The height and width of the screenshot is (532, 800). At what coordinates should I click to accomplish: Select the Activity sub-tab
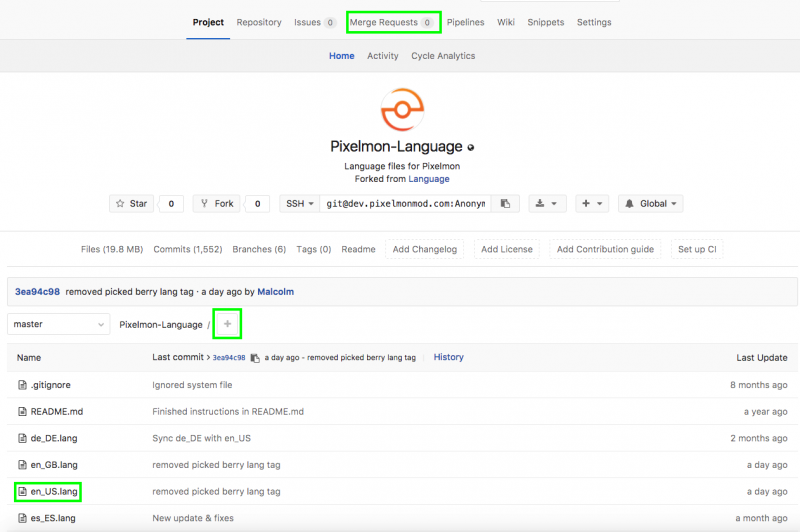[383, 56]
